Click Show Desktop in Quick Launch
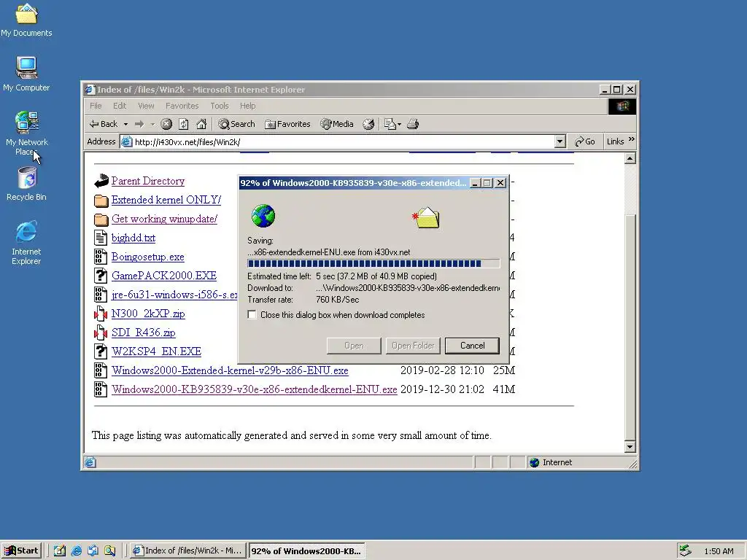 [60, 551]
